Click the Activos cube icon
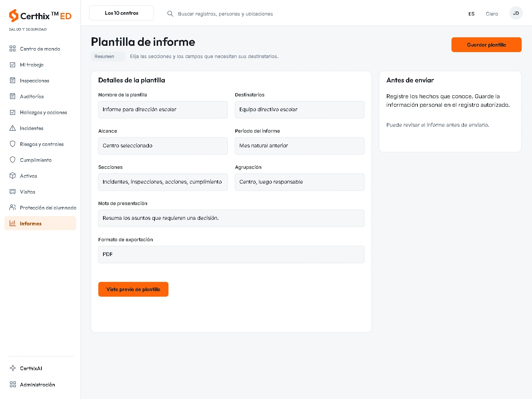The image size is (532, 399). click(x=13, y=176)
